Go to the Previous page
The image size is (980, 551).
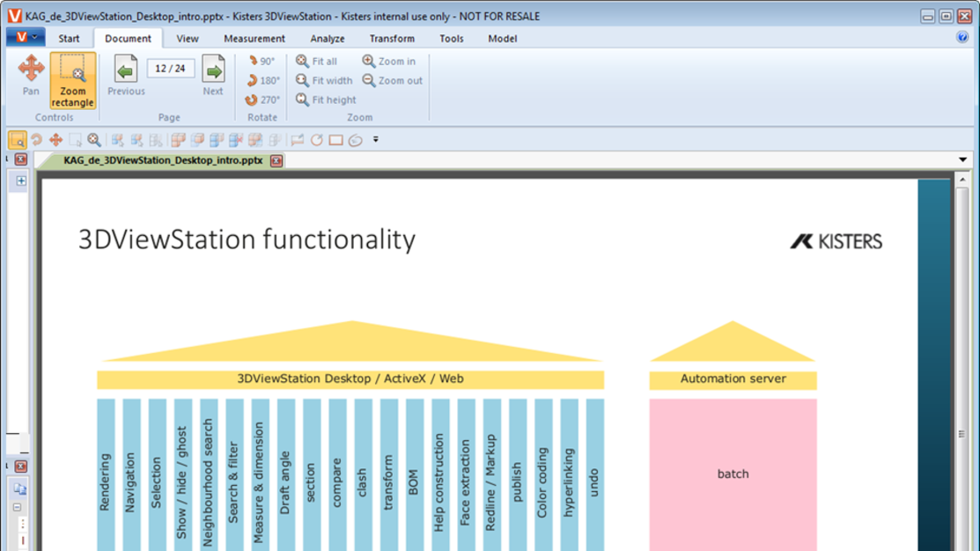click(x=126, y=76)
